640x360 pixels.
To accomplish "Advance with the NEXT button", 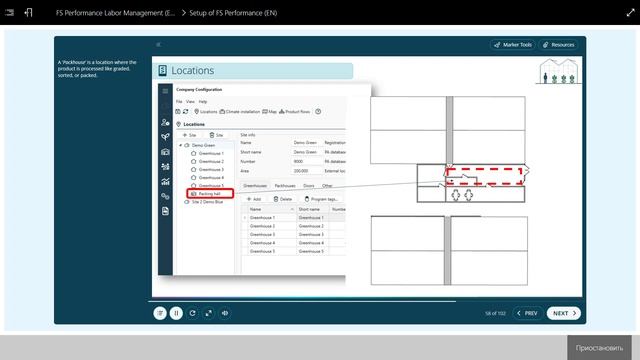I will click(564, 313).
